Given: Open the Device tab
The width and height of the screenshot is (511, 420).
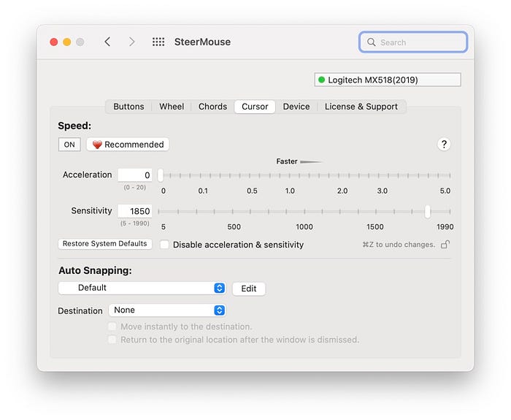Looking at the screenshot, I should point(296,107).
